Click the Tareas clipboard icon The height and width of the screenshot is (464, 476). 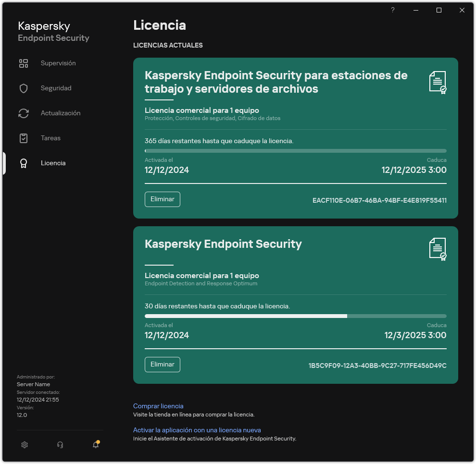(24, 138)
